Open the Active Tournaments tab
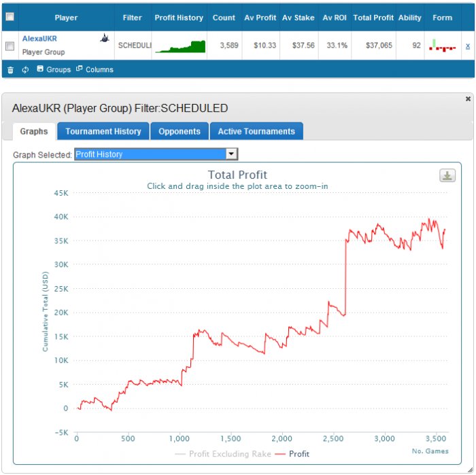Screen dimensions: 476x475 click(256, 131)
